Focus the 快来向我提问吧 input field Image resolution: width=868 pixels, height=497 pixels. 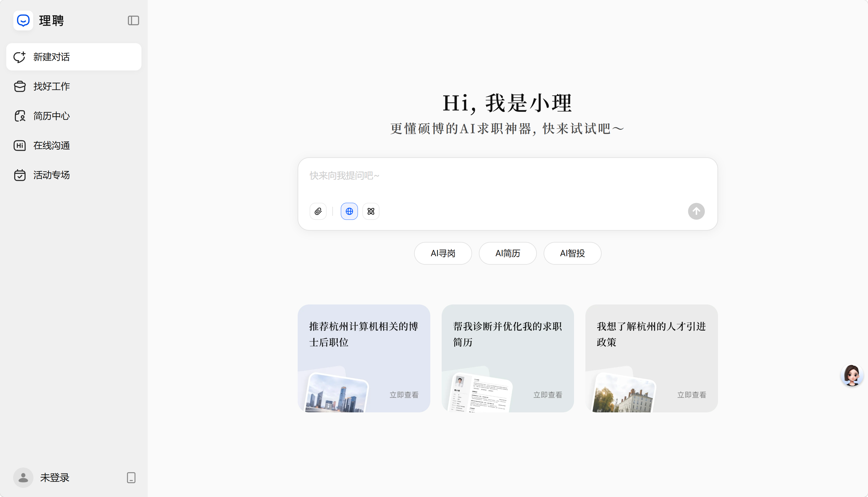coord(508,176)
